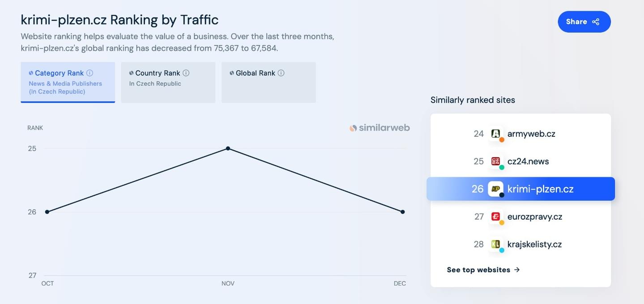Open the armyweb.cz site link

[531, 134]
